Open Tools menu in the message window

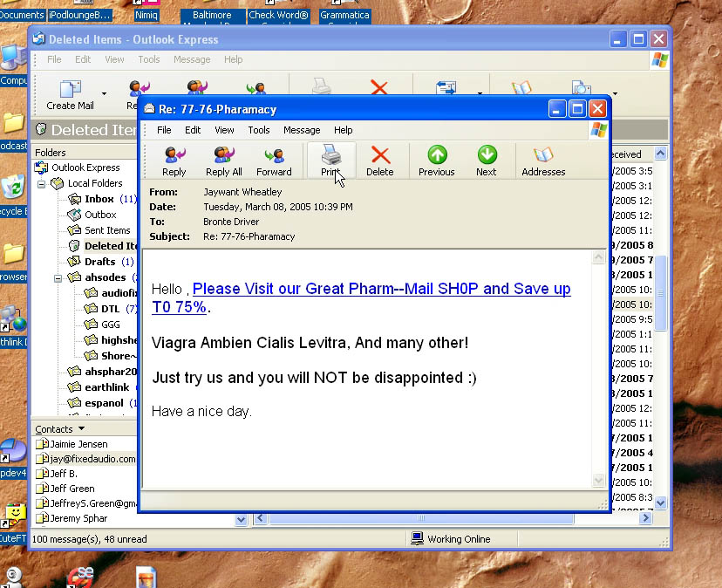point(259,130)
